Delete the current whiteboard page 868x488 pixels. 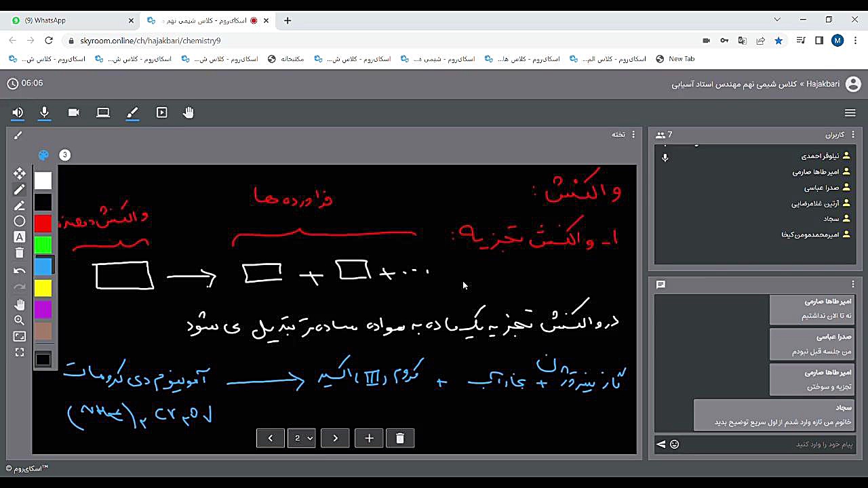(400, 439)
